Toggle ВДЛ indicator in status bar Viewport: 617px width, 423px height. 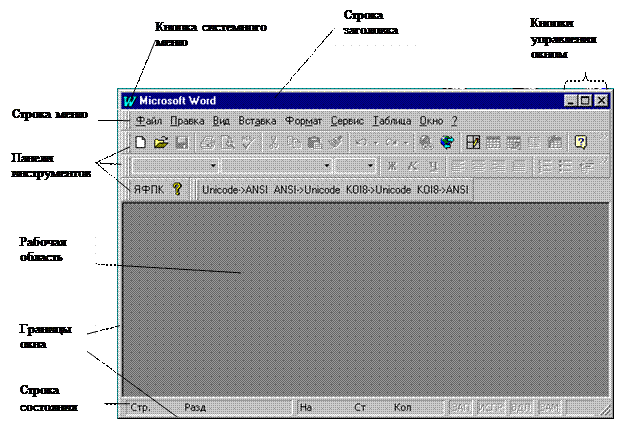[521, 407]
